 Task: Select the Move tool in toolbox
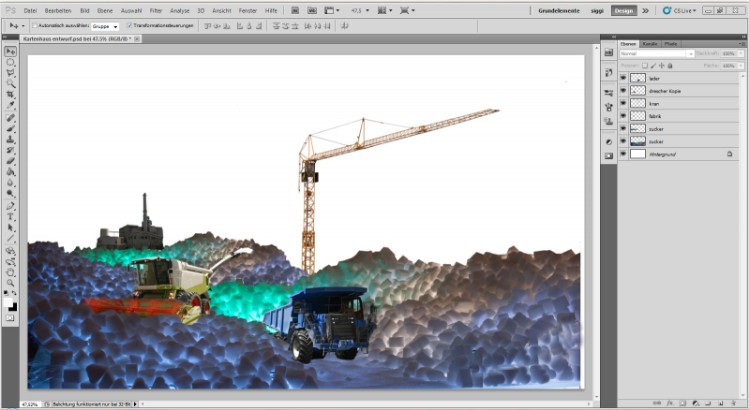tap(11, 50)
